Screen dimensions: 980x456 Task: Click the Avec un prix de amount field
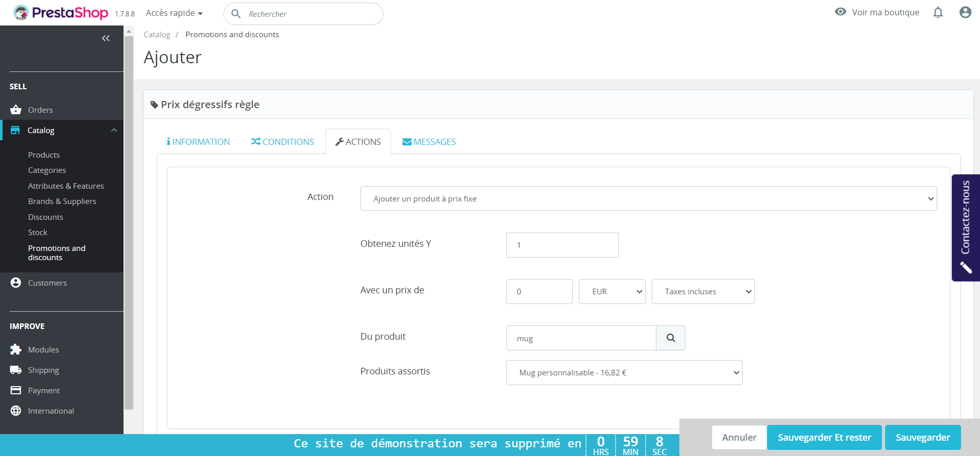(540, 291)
